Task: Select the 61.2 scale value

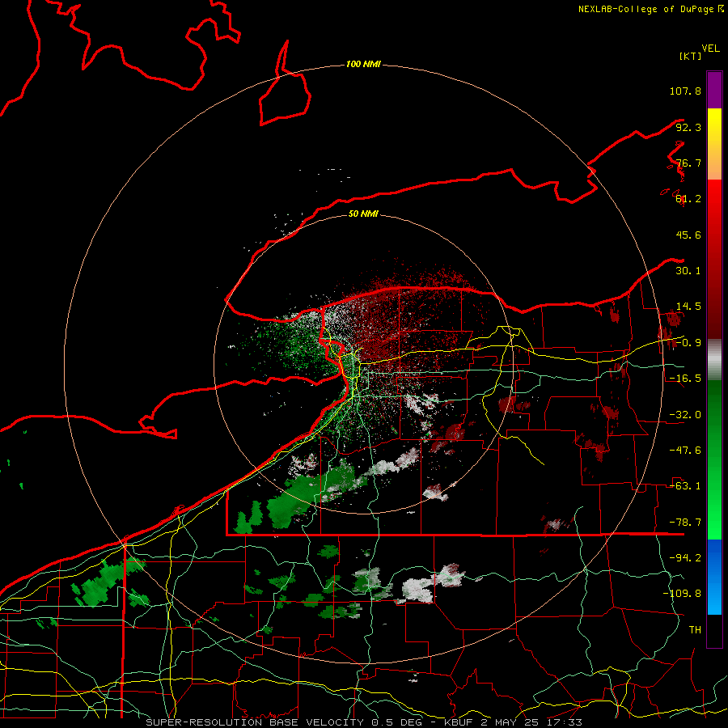Action: (x=688, y=199)
